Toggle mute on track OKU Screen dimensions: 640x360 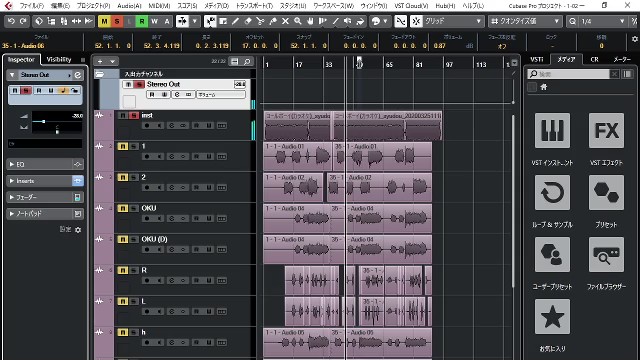click(122, 209)
